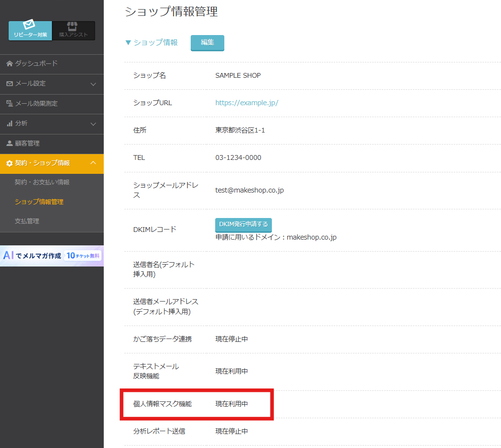Click the 個人情報マスク機能 label
501x448 pixels.
point(162,404)
